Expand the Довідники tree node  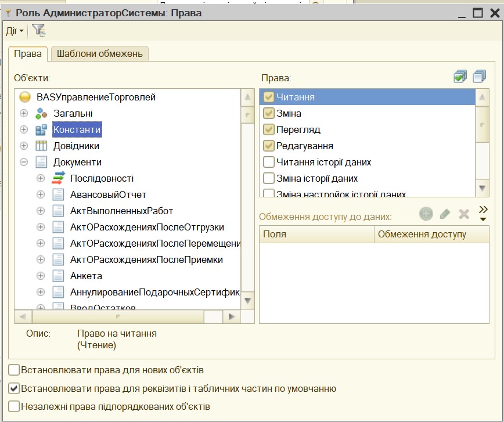pyautogui.click(x=24, y=146)
